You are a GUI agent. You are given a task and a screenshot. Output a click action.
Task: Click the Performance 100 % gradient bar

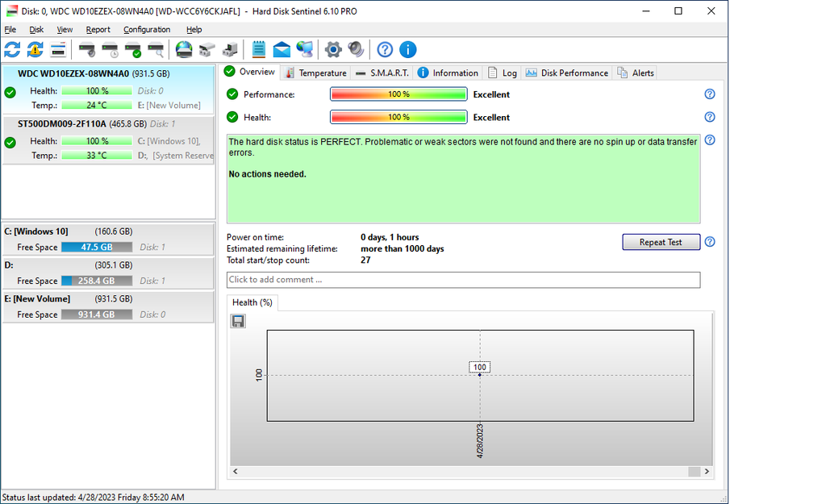(x=398, y=94)
